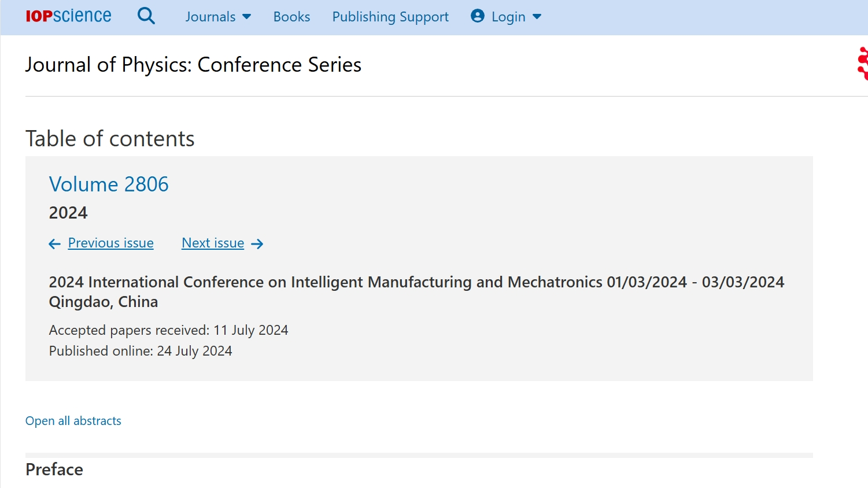Open the Books menu item

click(291, 17)
